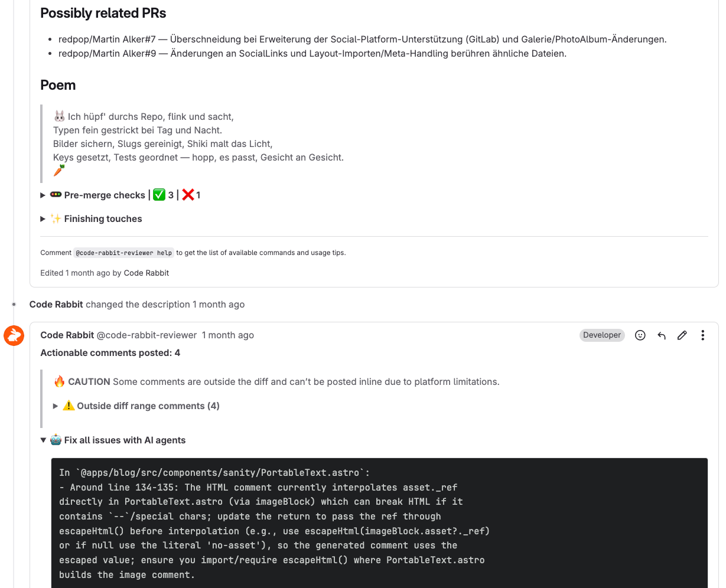Click the green checkmark in Pre-merge checks
726x588 pixels.
click(x=159, y=195)
